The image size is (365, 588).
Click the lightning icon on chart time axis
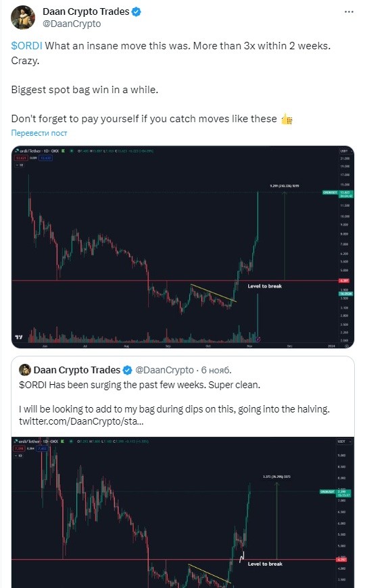pos(258,340)
